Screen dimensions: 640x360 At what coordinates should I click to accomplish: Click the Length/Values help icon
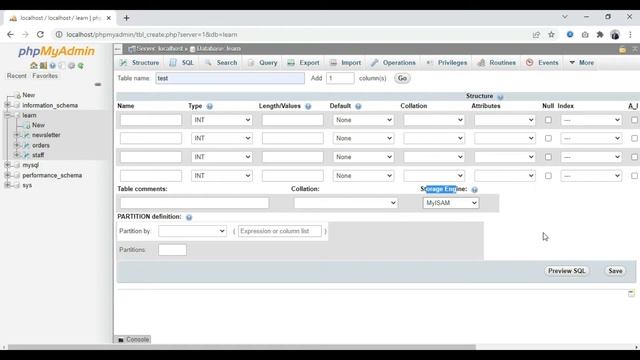[308, 106]
